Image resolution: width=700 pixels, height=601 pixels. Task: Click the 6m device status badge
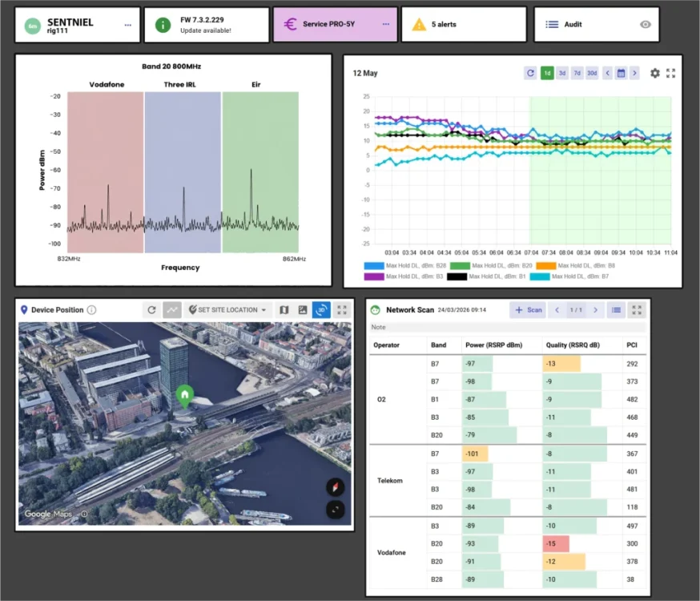(x=33, y=26)
